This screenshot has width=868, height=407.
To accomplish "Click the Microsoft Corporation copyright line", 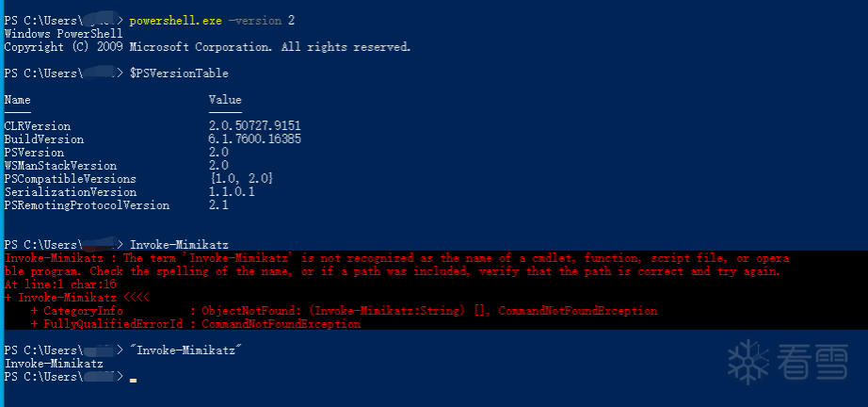I will (208, 46).
